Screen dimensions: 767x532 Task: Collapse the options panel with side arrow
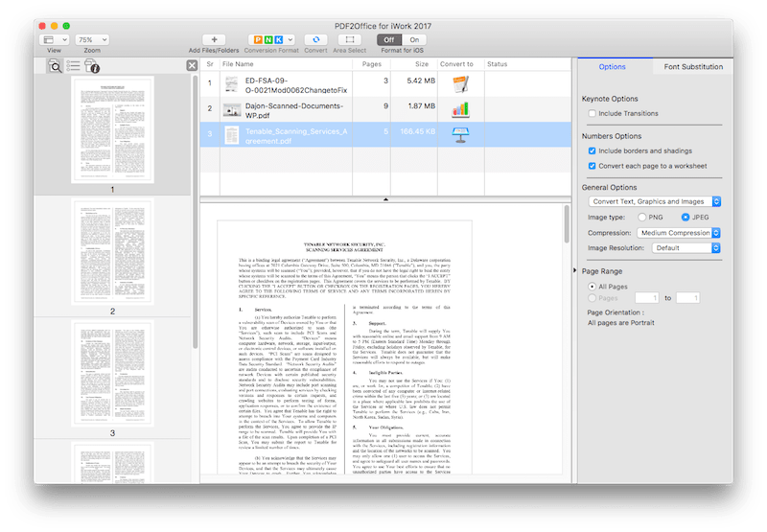pyautogui.click(x=574, y=270)
